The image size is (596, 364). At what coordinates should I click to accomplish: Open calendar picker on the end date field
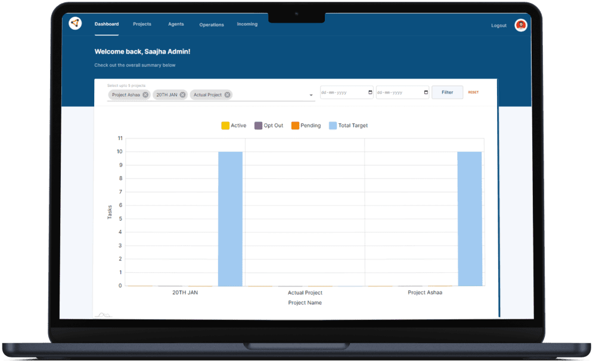coord(425,92)
